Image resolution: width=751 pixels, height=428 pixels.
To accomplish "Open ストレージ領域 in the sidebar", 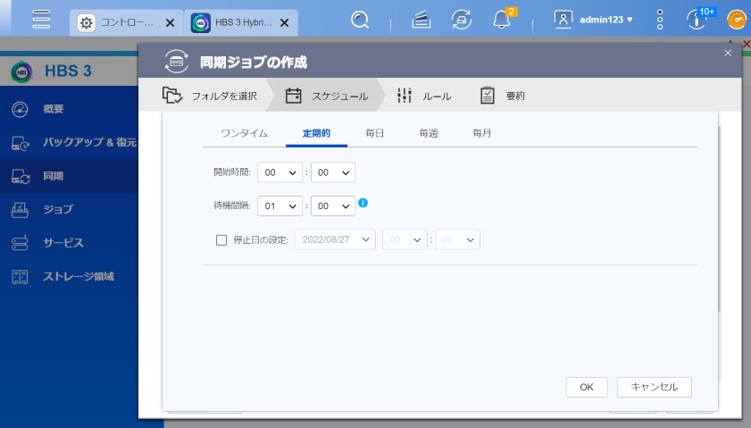I will (x=78, y=276).
